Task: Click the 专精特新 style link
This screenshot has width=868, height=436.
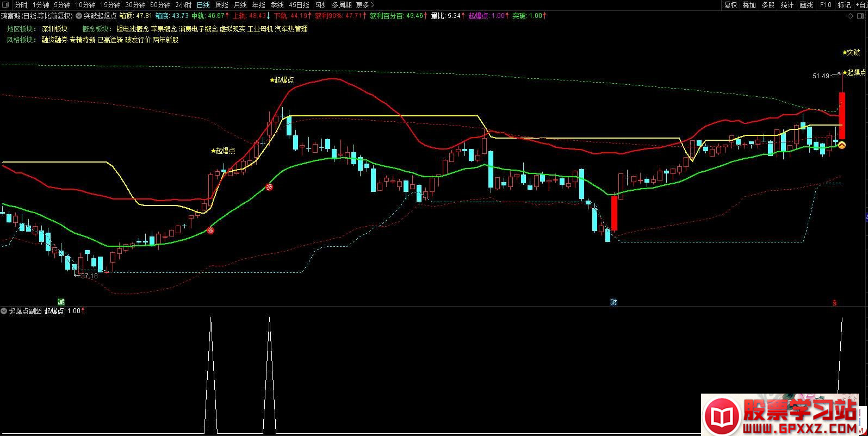Action: click(x=82, y=40)
